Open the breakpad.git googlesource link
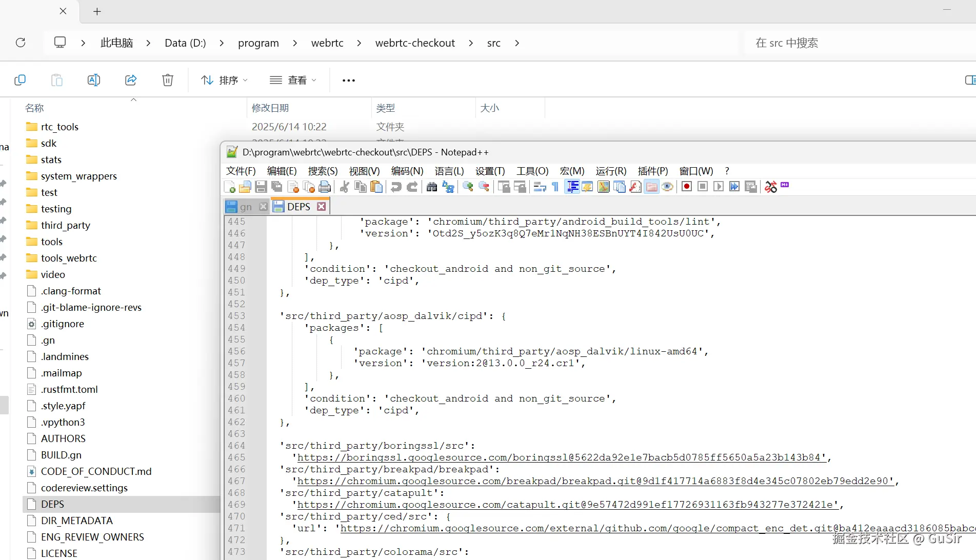976x560 pixels. tap(595, 481)
